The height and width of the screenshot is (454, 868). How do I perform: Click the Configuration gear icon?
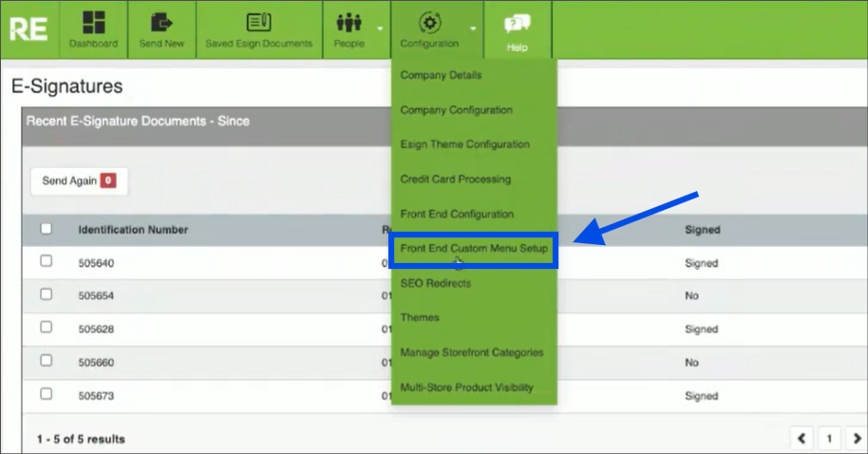429,23
